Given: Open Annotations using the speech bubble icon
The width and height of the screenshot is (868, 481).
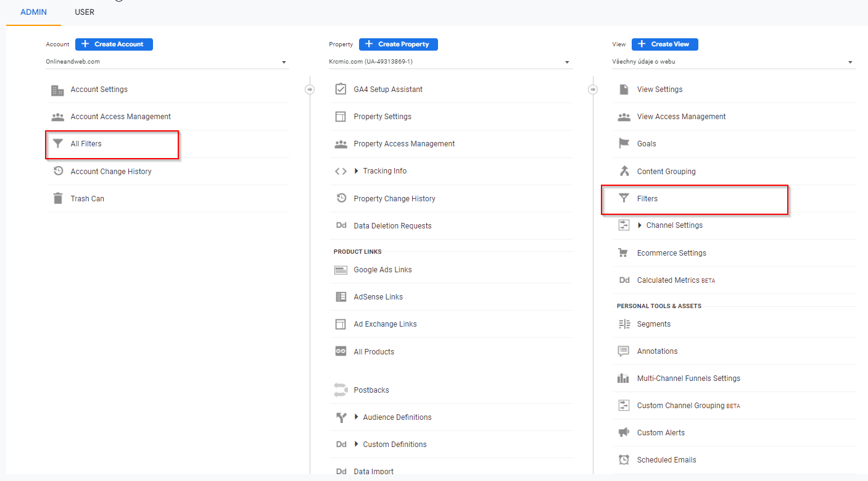Looking at the screenshot, I should 624,351.
